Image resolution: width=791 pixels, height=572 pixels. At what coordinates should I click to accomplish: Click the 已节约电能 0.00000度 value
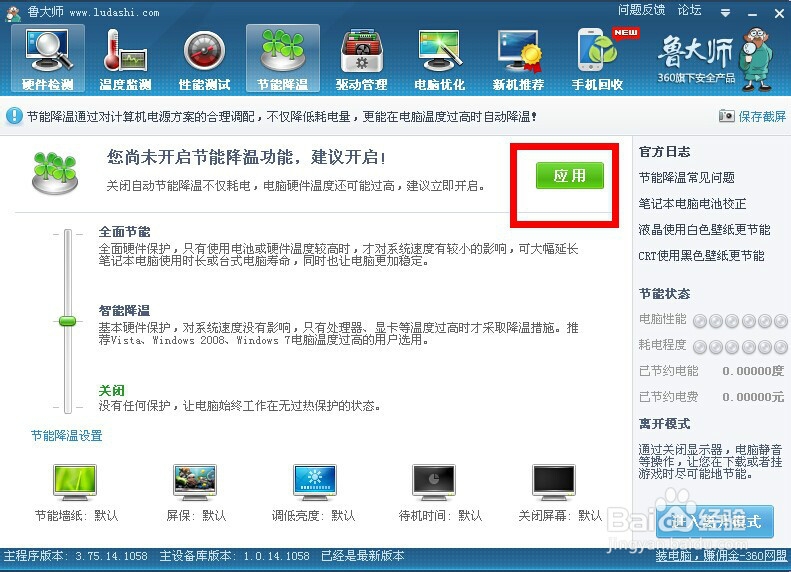click(x=753, y=371)
